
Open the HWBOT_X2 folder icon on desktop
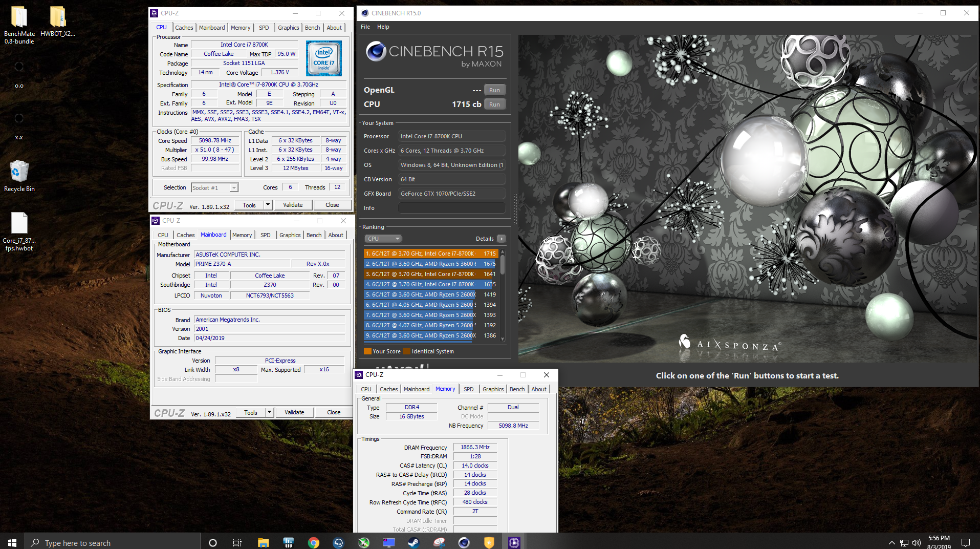coord(58,17)
